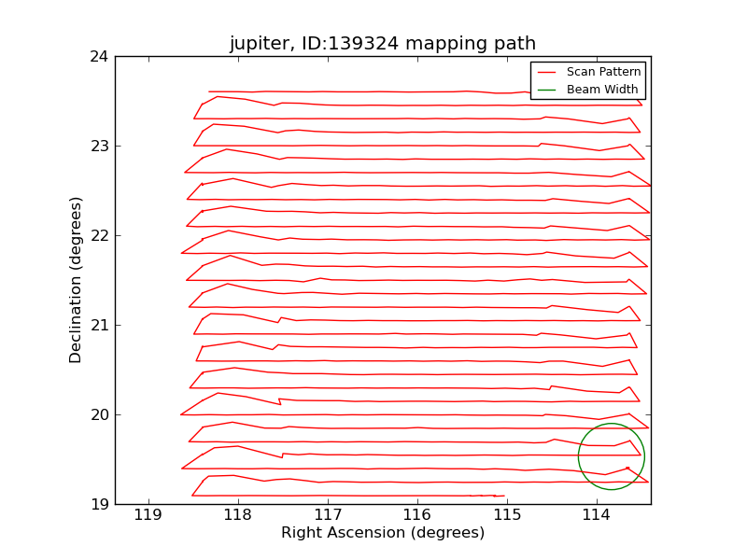Click the y-axis tick label 19
Screen dimensions: 747x560
pos(98,504)
